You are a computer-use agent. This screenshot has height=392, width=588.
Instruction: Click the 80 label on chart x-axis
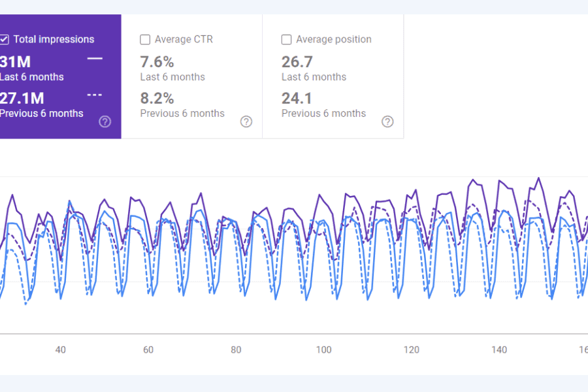click(x=236, y=350)
